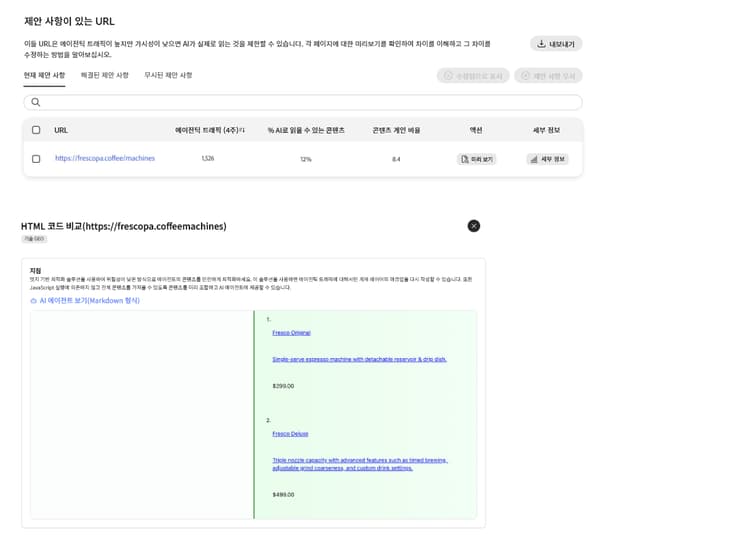Click the 콘텐츠 게인 비율 column header

396,130
